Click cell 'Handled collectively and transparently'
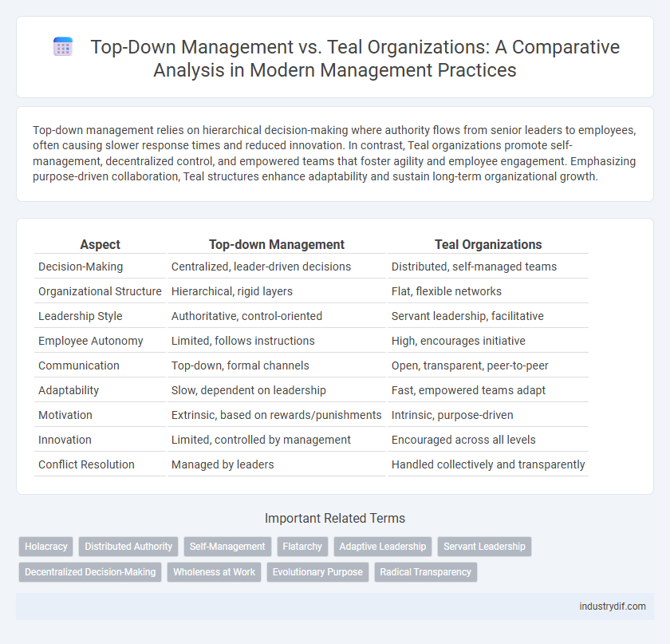Image resolution: width=670 pixels, height=644 pixels. [x=488, y=464]
